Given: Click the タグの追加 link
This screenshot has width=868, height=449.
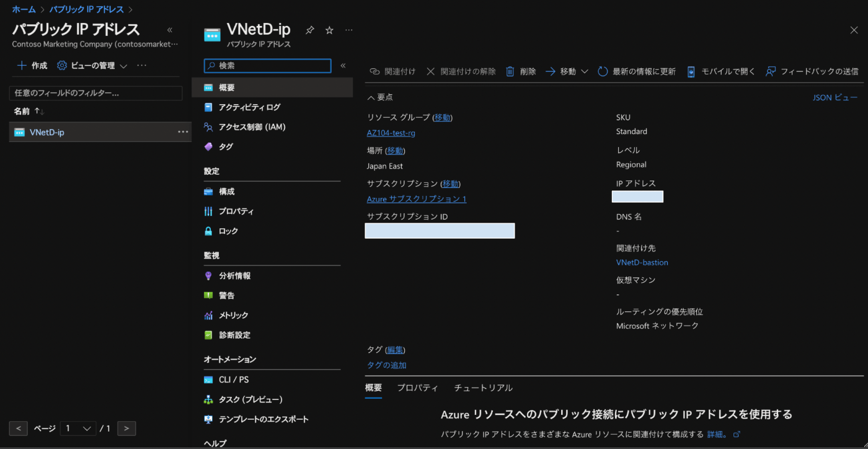Looking at the screenshot, I should click(x=387, y=365).
